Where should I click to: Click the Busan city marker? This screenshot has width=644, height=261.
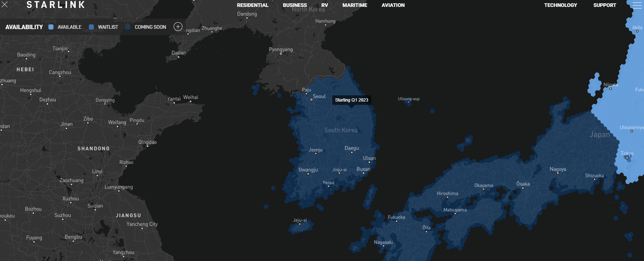coord(363,173)
